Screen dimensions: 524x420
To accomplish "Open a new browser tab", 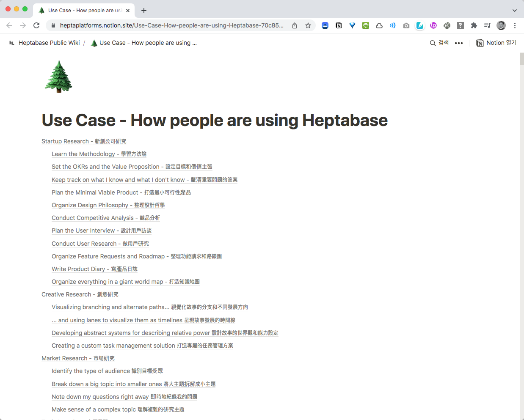I will coord(144,11).
